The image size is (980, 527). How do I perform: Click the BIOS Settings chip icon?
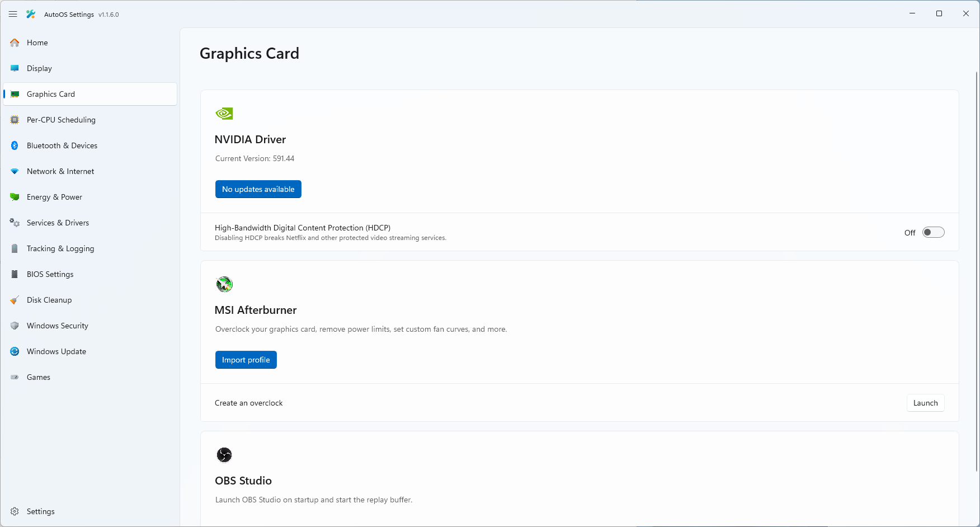15,274
